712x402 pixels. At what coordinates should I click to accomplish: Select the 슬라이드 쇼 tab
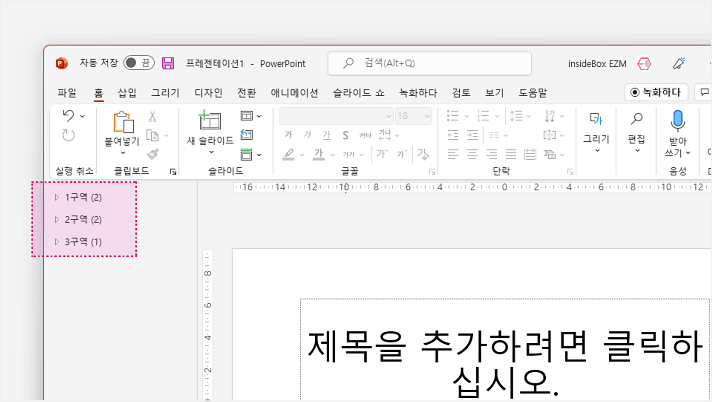tap(358, 93)
